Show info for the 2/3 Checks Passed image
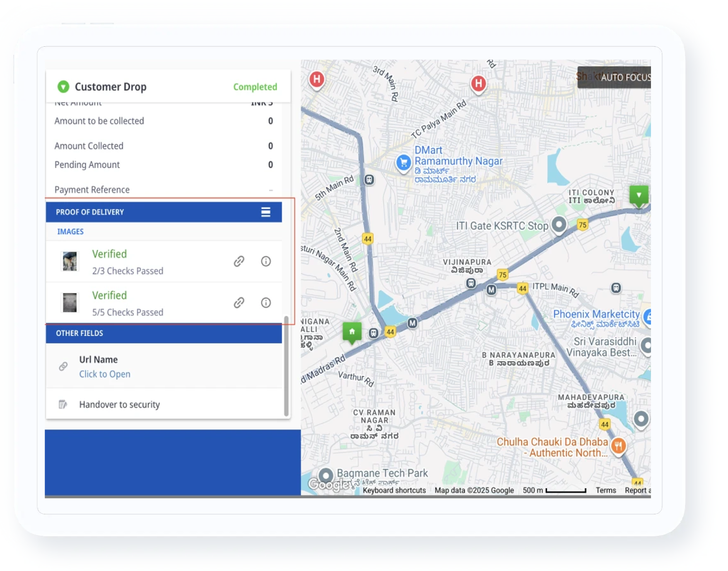Screen dimensions: 728x571 point(266,262)
